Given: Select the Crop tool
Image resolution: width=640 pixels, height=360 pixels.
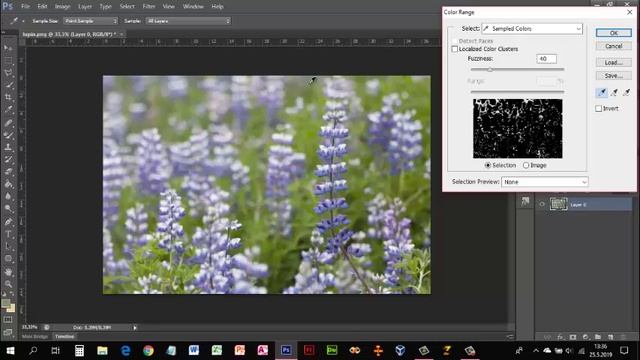Looking at the screenshot, I should [8, 97].
